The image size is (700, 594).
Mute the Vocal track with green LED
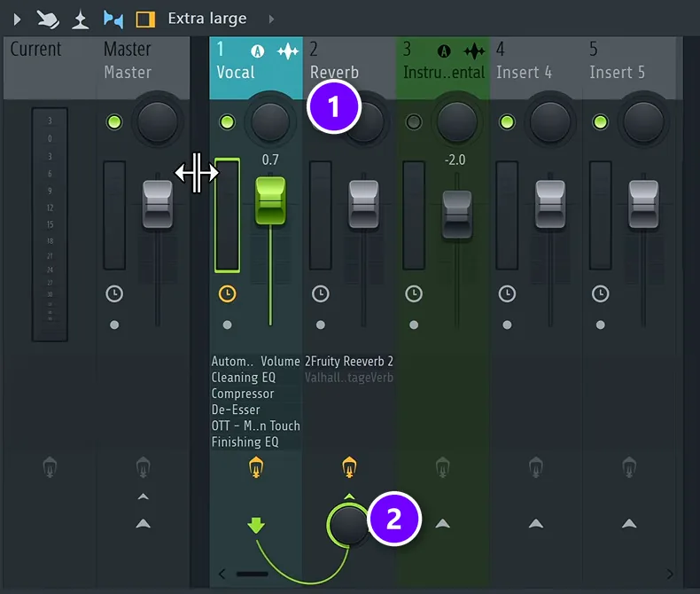227,122
